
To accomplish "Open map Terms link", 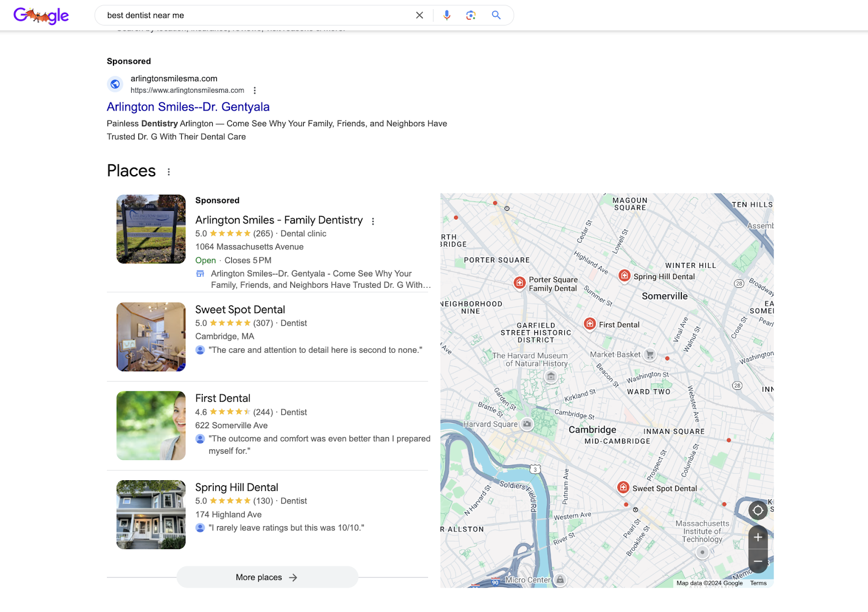I will click(758, 583).
